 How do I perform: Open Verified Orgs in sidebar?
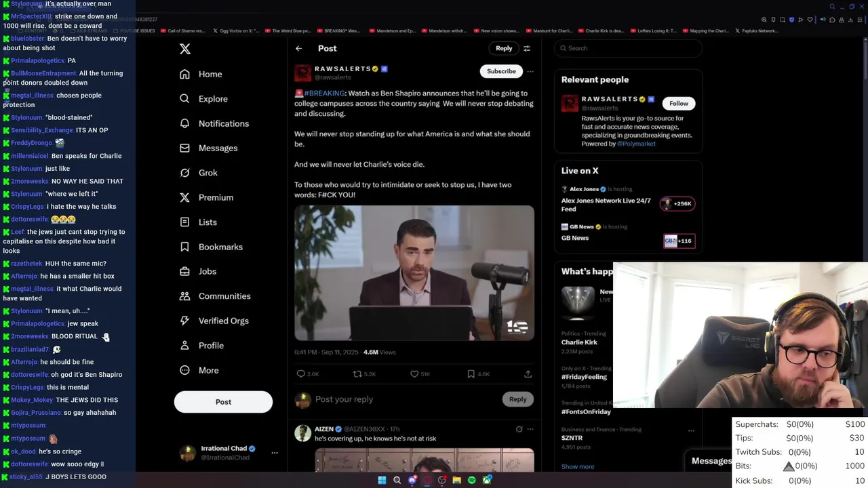click(214, 321)
